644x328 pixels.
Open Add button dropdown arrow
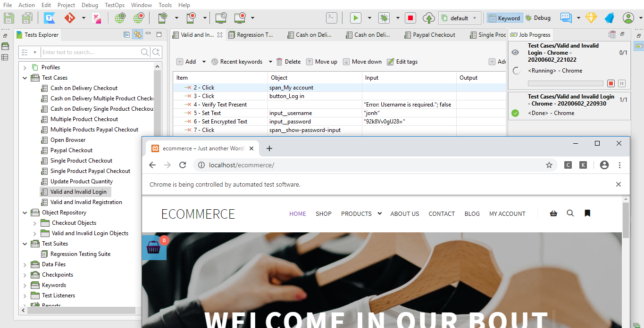click(204, 62)
